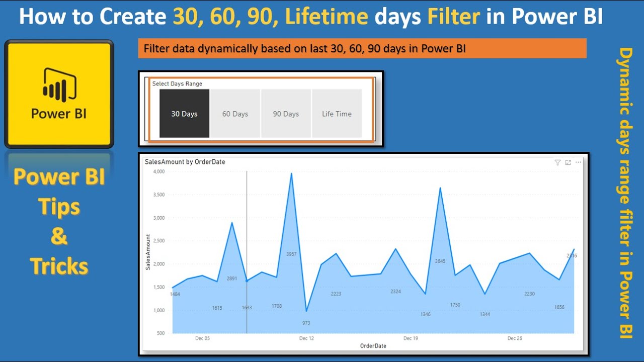This screenshot has height=362, width=644.
Task: Click the 2,500 y-axis value
Action: 158,241
